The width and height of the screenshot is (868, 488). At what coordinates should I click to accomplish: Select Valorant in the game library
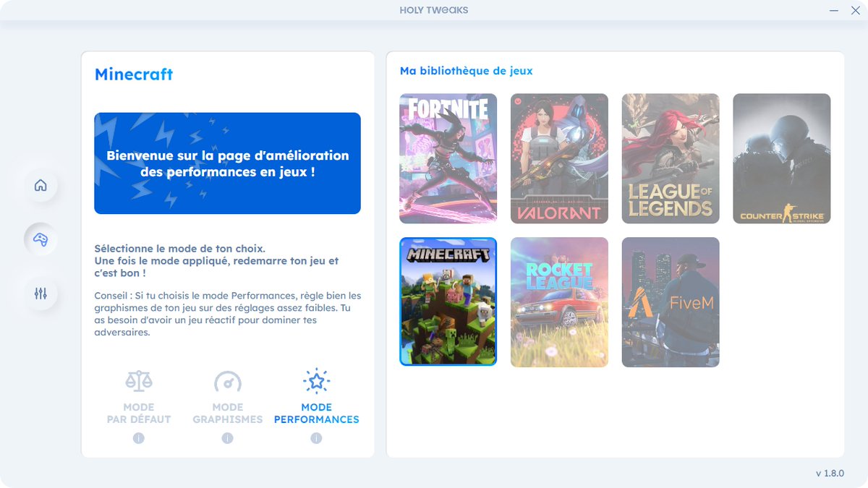tap(559, 158)
